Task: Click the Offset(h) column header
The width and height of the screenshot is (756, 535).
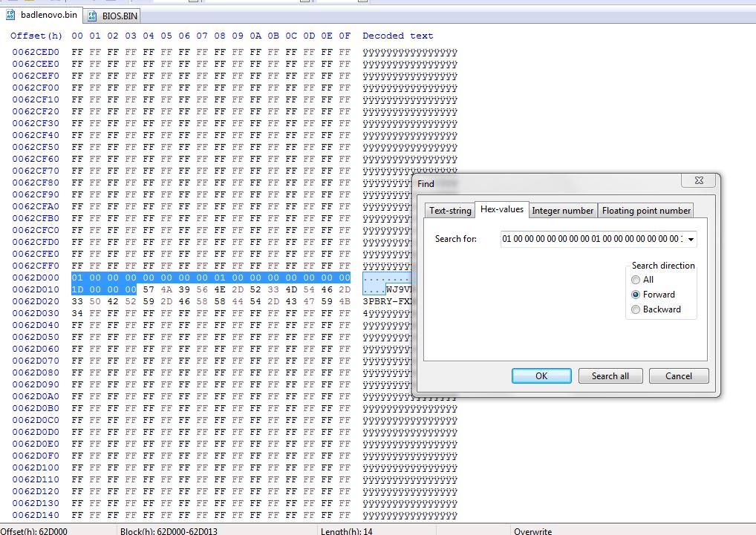Action: 36,36
